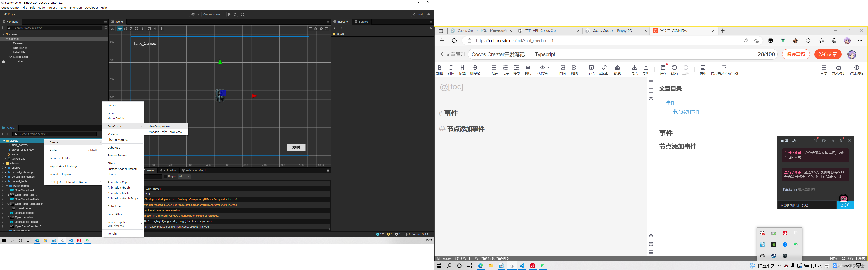Toggle the grid layout icon beside refresh
Image resolution: width=868 pixels, height=270 pixels.
pos(242,14)
